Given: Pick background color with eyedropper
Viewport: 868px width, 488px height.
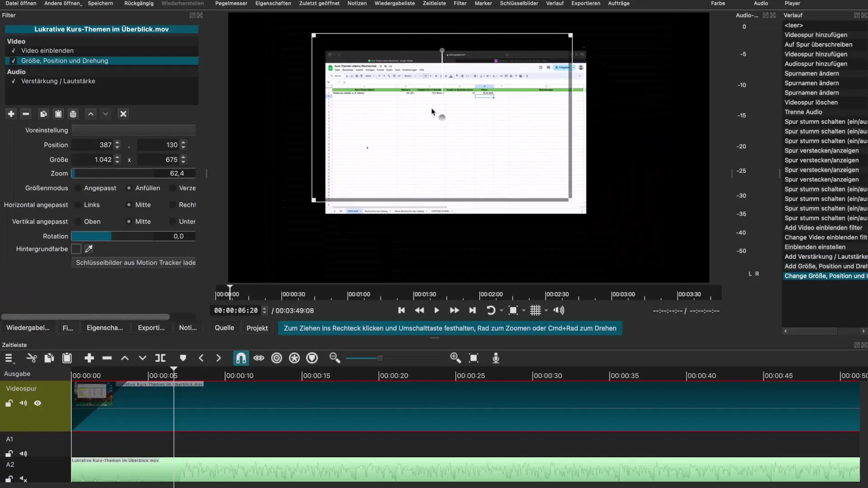Looking at the screenshot, I should pos(89,249).
